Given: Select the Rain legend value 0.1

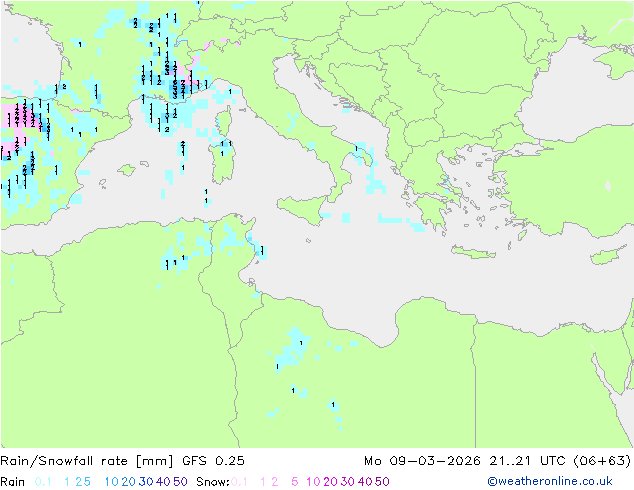Looking at the screenshot, I should pyautogui.click(x=43, y=482).
